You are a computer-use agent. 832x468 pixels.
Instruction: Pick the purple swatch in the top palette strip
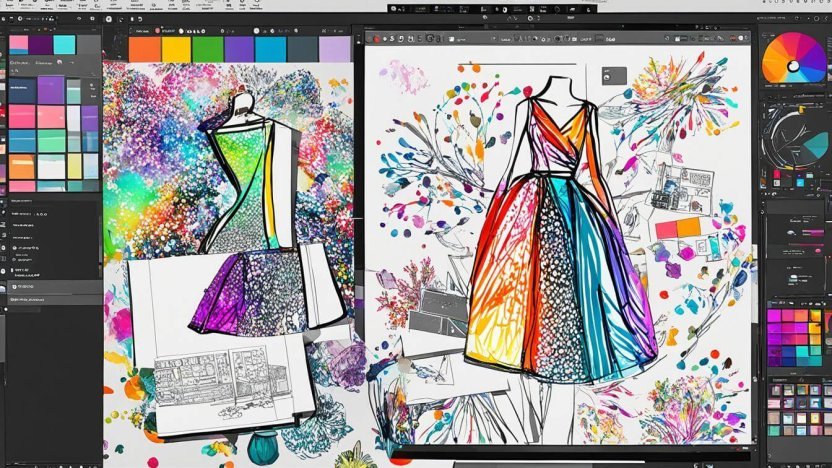point(239,49)
